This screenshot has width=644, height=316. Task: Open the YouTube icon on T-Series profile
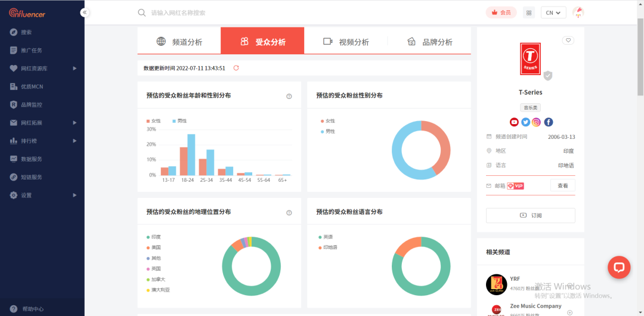pyautogui.click(x=514, y=122)
